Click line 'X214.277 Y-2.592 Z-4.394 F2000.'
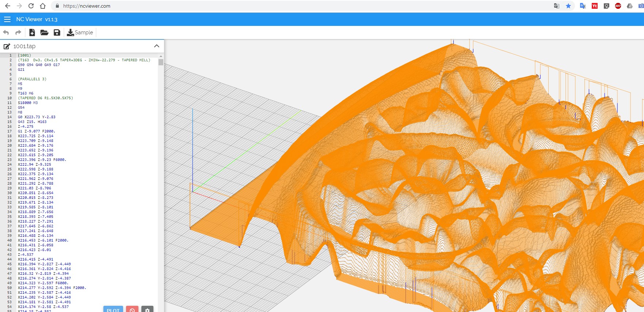The height and width of the screenshot is (312, 644). [52, 288]
